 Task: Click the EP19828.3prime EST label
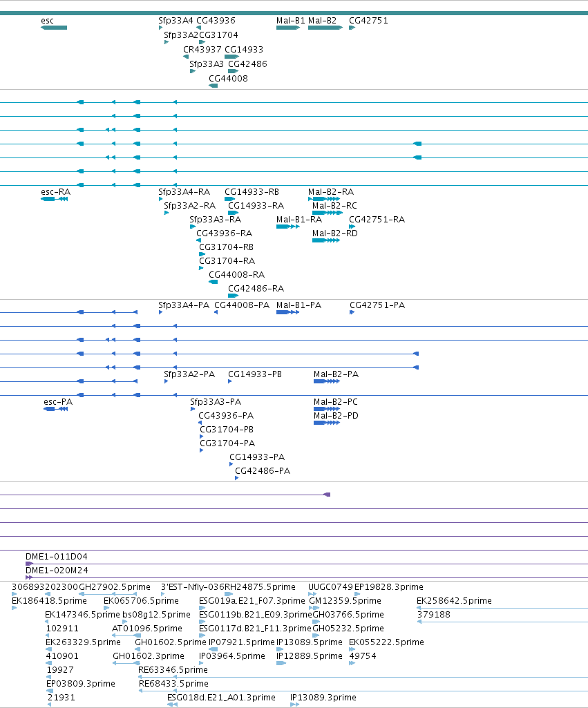tap(389, 587)
